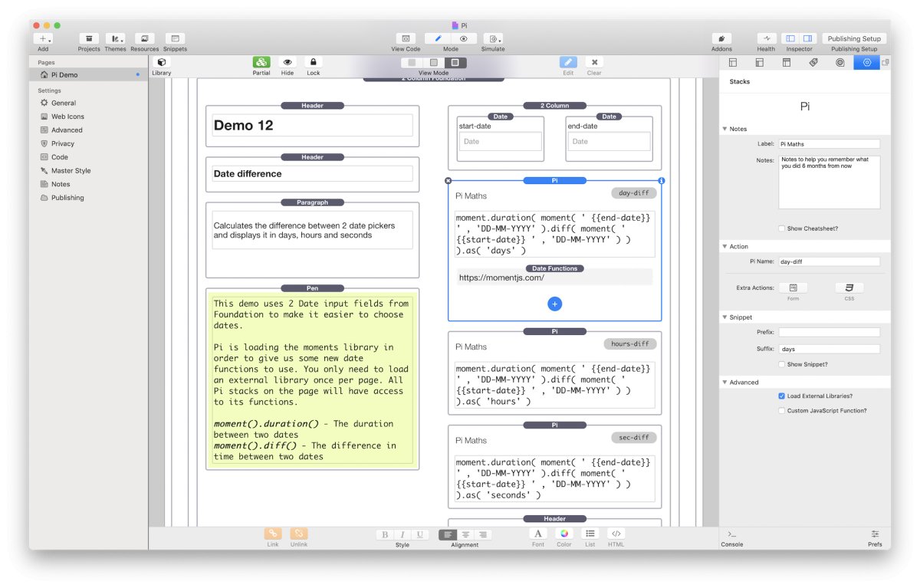Open the Snippets panel in toolbar
The image size is (920, 588).
point(175,38)
